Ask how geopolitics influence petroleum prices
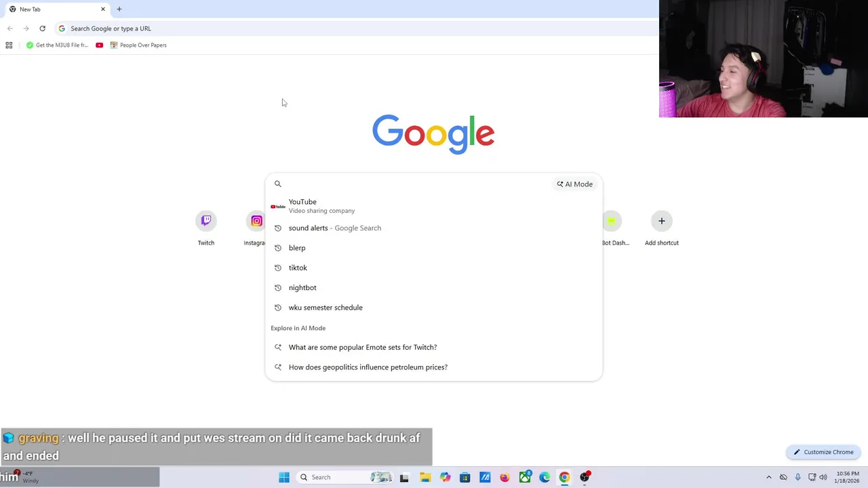 click(x=433, y=367)
